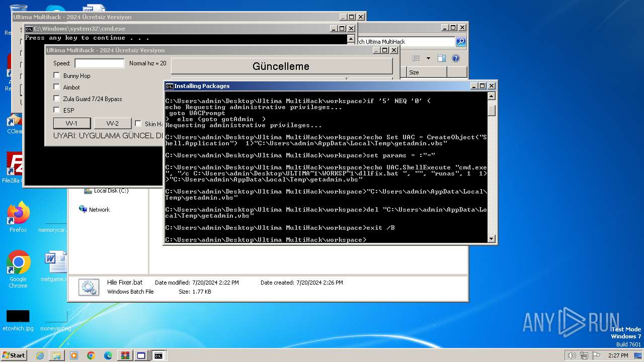The image size is (644, 362).
Task: Select the etcwhich.jpg desktop file
Action: [18, 320]
